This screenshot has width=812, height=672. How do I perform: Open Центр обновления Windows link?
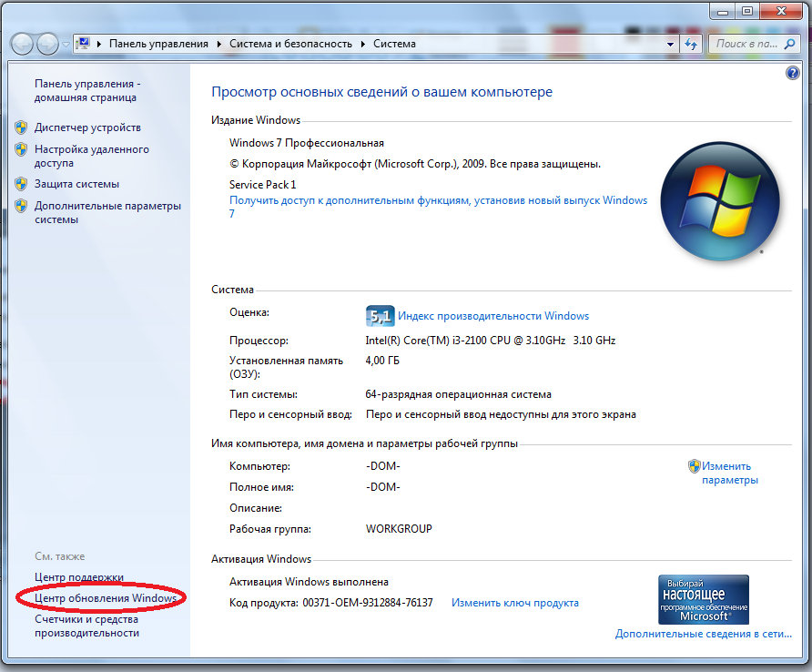105,598
